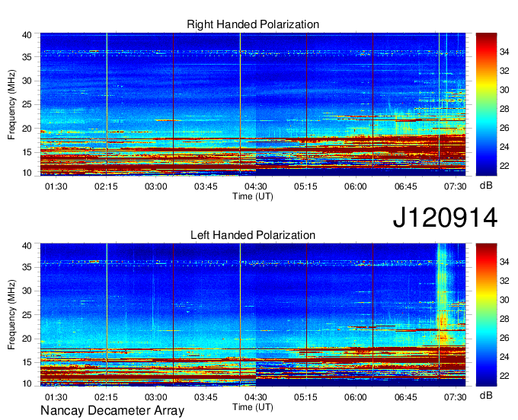The image size is (518, 420).
Task: Click the right-handed polarization spectrogram
Action: (253, 104)
